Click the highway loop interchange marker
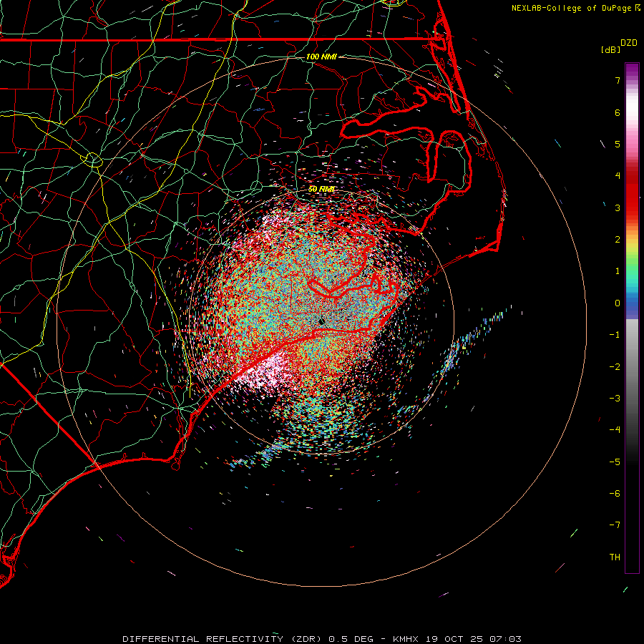The width and height of the screenshot is (644, 644). [x=93, y=160]
